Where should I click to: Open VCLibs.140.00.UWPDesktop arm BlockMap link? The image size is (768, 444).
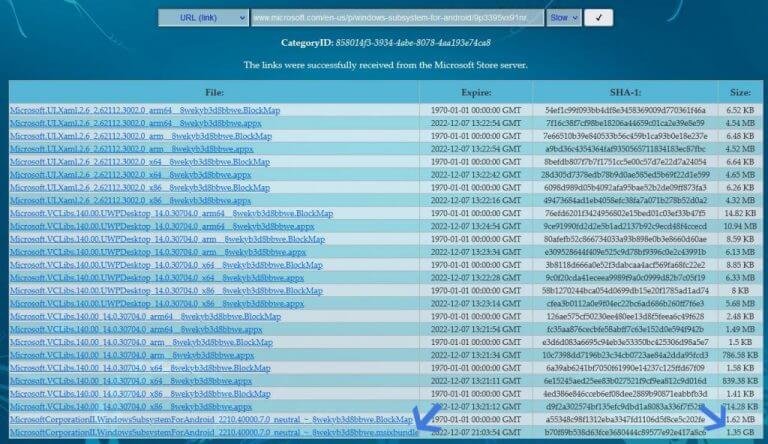tap(168, 239)
